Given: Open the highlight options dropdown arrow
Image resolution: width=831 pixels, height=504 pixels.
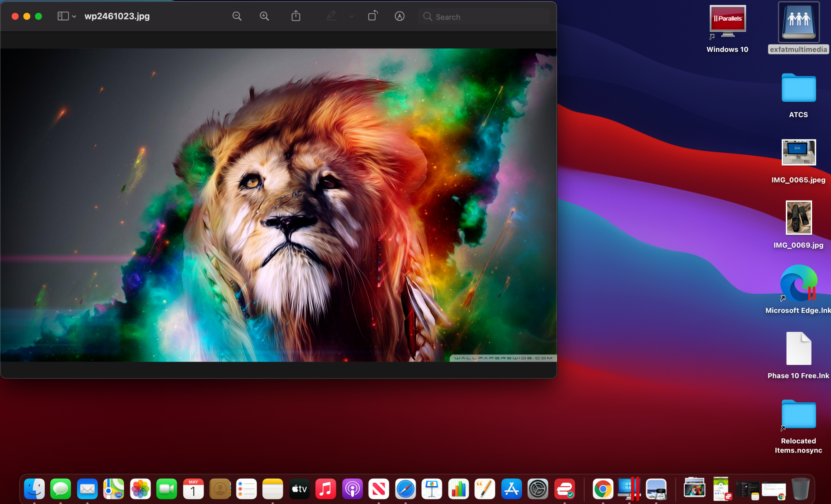Looking at the screenshot, I should (352, 17).
